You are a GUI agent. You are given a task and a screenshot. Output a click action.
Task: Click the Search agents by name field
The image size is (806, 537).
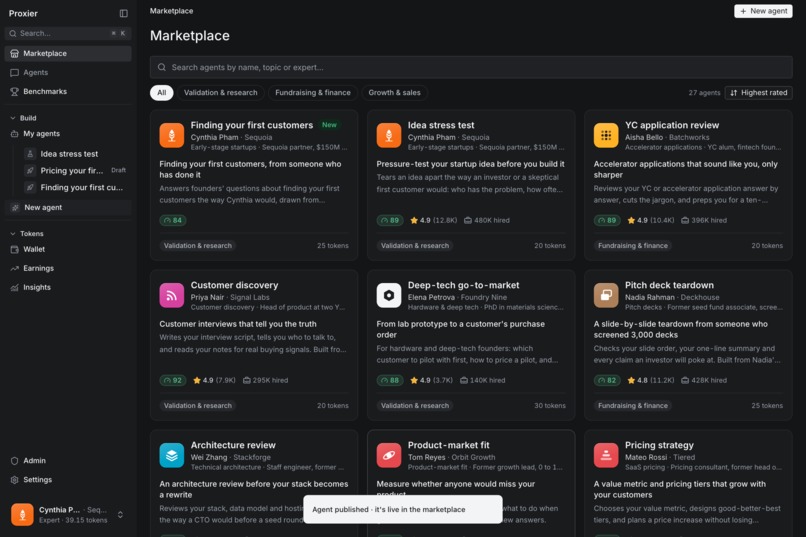471,67
